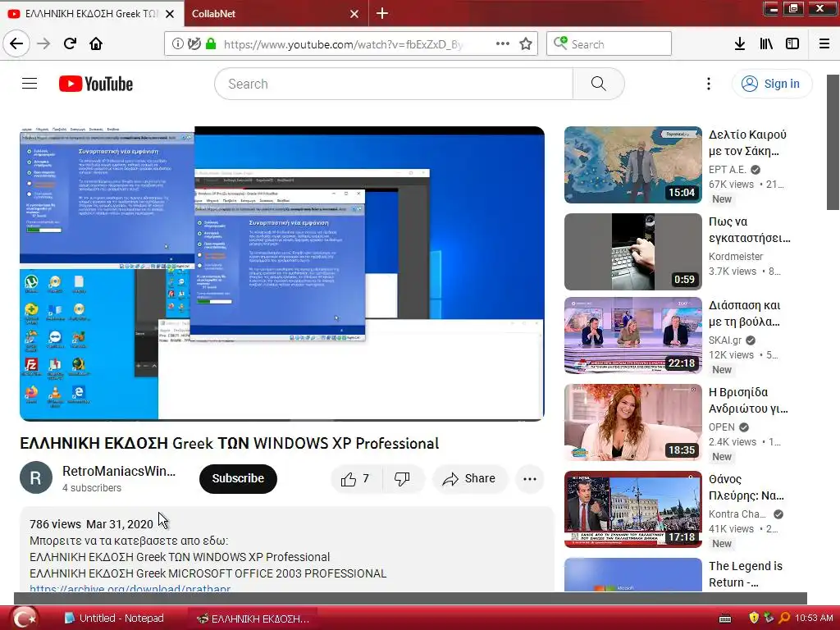Open the on-screen keyboard tray icon

pos(725,619)
